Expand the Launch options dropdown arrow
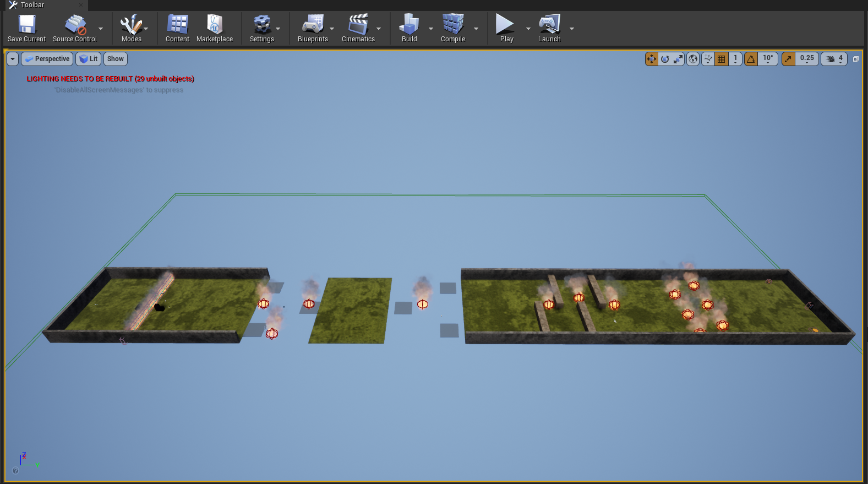Viewport: 868px width, 484px height. point(572,29)
